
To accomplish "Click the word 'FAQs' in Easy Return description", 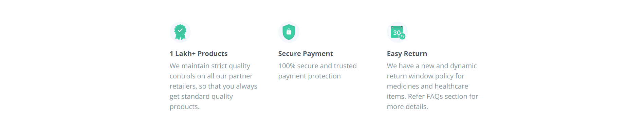I will click(435, 96).
